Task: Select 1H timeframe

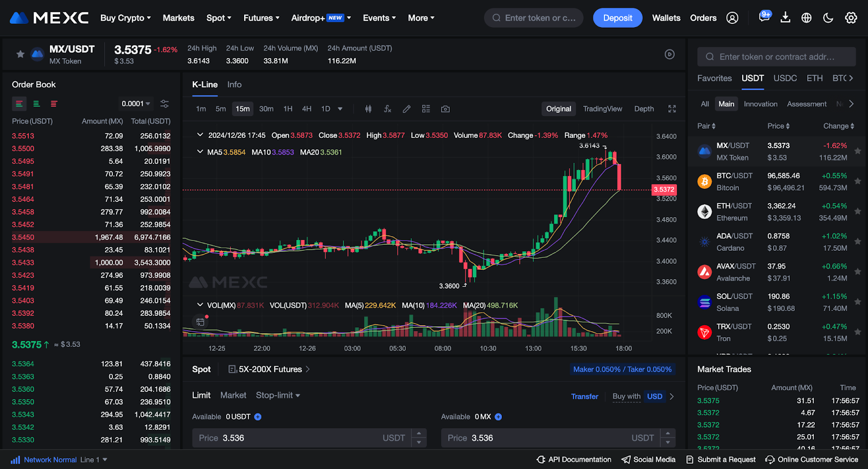Action: tap(288, 109)
